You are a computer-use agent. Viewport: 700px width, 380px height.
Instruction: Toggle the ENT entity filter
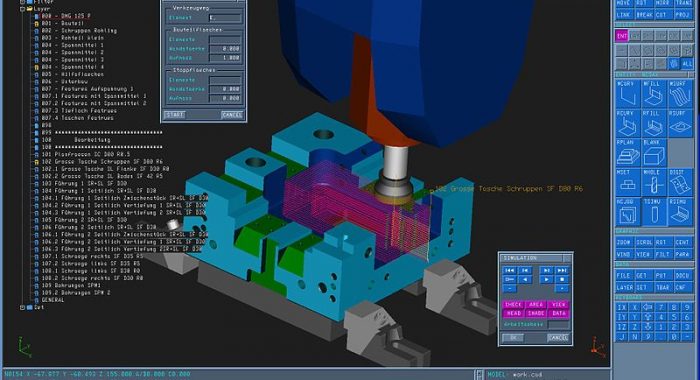coord(622,36)
